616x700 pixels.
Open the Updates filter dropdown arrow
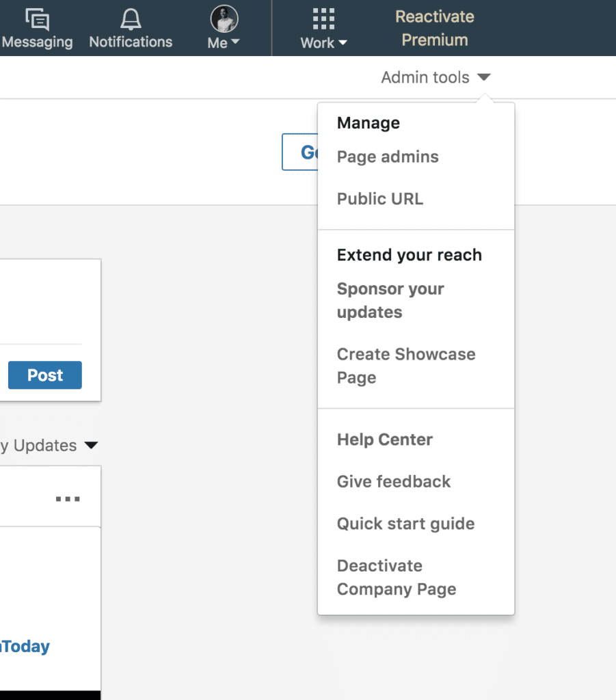91,445
